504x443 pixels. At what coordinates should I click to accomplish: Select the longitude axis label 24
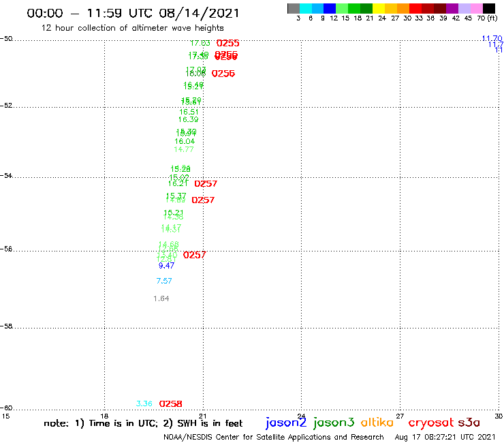301,416
